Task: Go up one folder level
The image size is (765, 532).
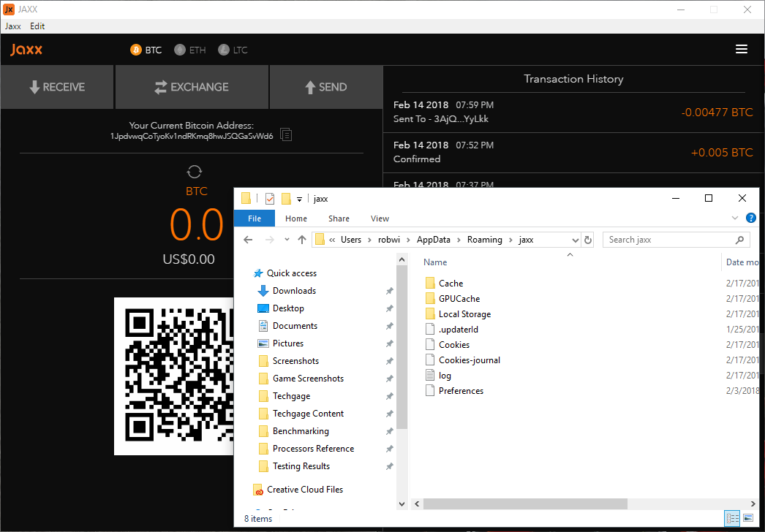Action: coord(302,240)
